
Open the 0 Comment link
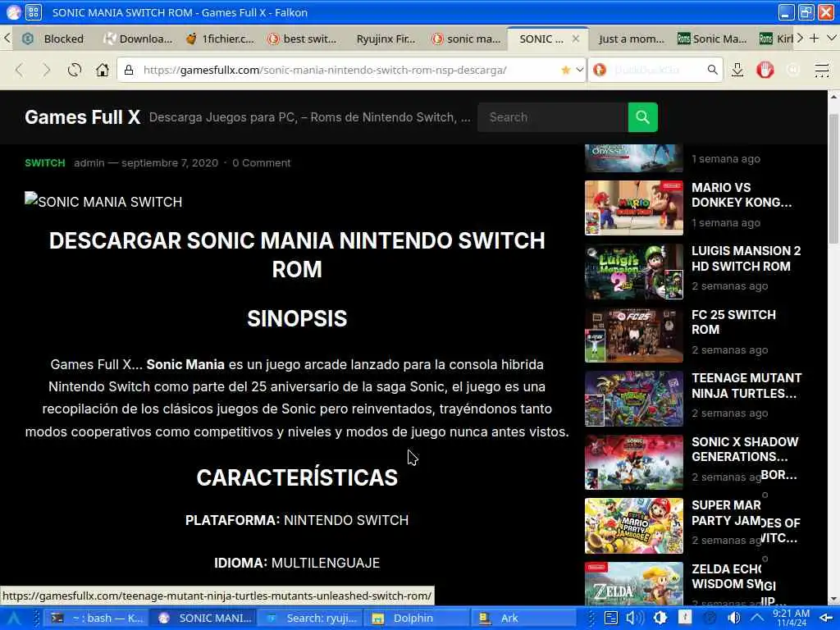click(x=262, y=163)
